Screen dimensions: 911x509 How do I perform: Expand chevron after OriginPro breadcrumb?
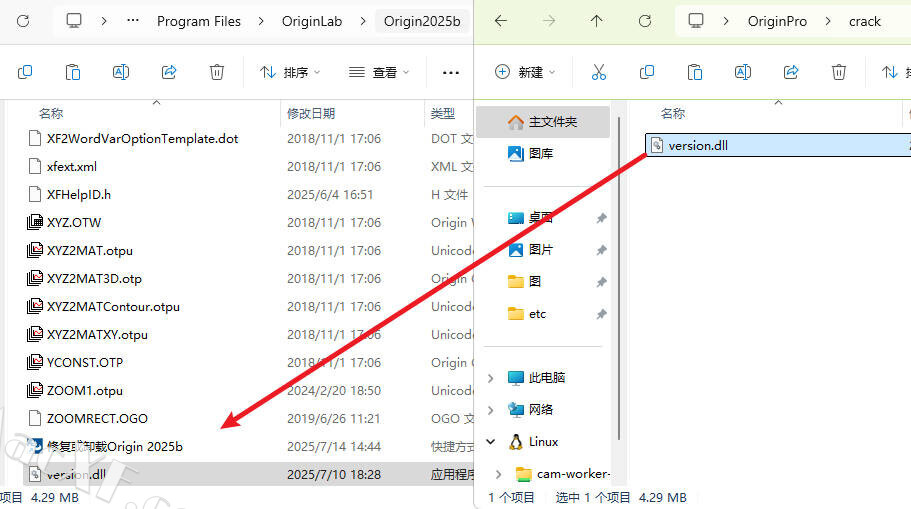tap(828, 21)
